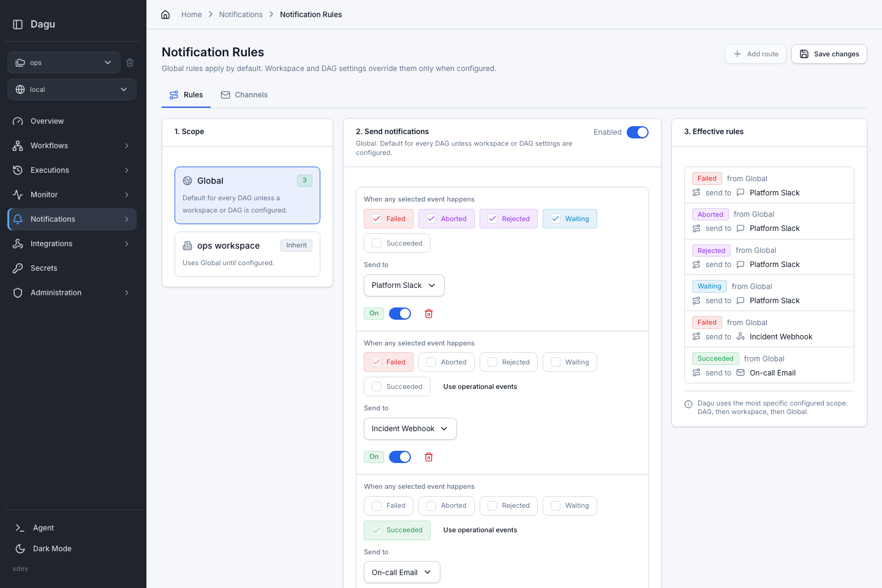This screenshot has width=882, height=588.
Task: Go to Notifications breadcrumb link
Action: pyautogui.click(x=241, y=15)
